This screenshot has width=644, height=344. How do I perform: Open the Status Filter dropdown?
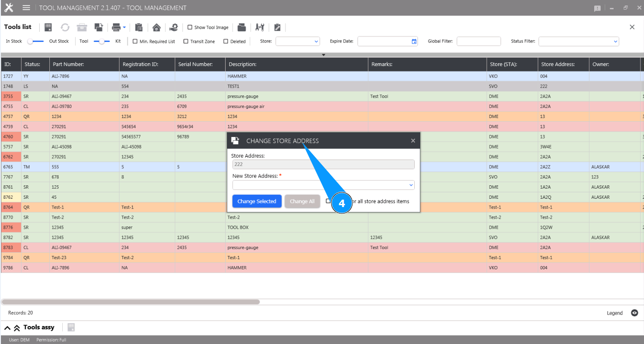[x=578, y=42]
